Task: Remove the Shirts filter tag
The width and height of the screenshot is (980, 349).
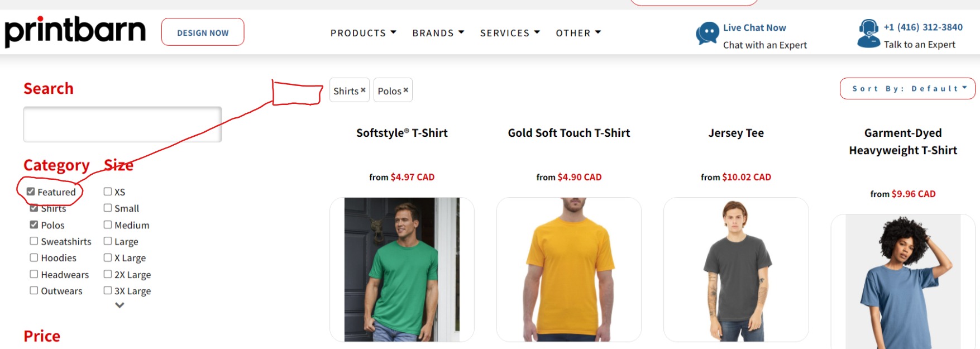Action: [x=363, y=90]
